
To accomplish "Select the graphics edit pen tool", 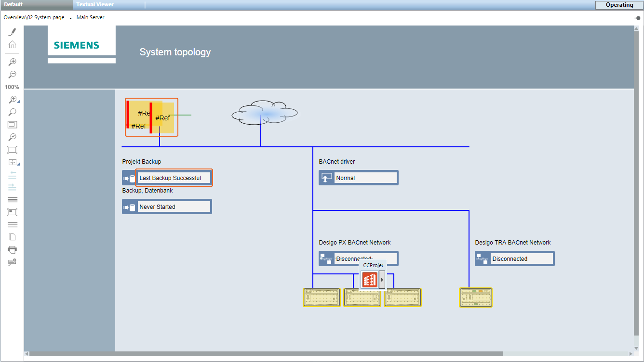I will (12, 31).
